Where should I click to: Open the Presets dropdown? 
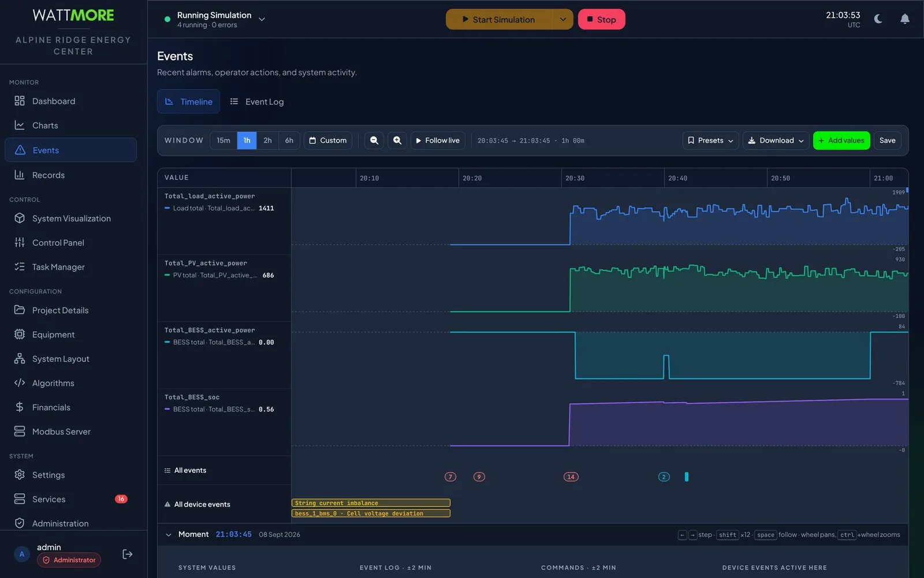(x=711, y=140)
